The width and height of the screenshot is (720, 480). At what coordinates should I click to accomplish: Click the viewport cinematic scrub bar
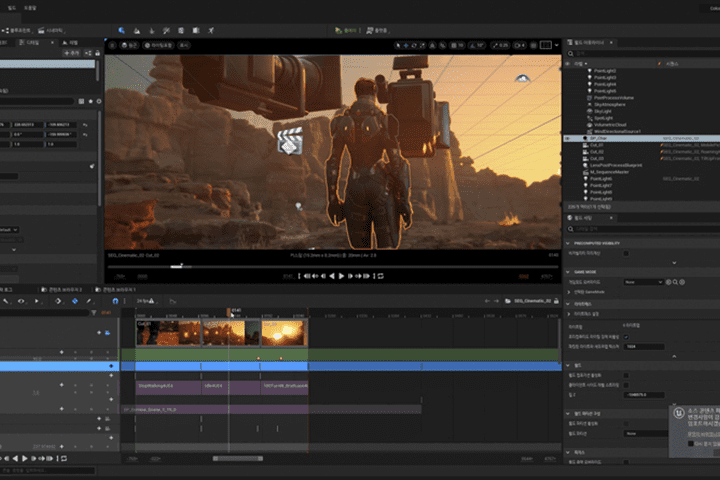click(x=333, y=266)
